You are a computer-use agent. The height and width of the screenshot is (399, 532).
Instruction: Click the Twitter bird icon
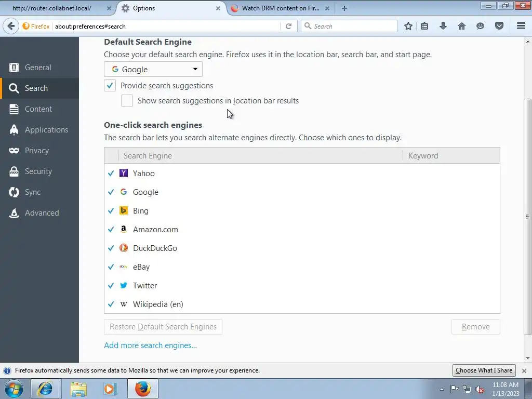point(124,285)
